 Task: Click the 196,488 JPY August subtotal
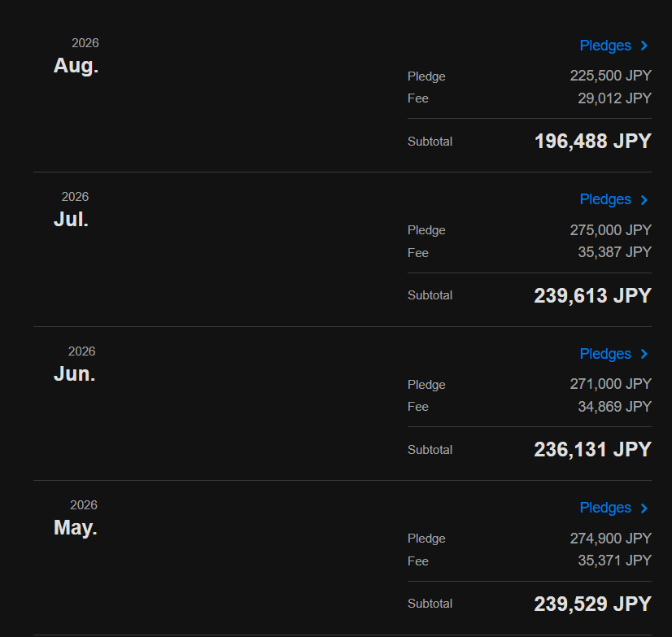[593, 142]
